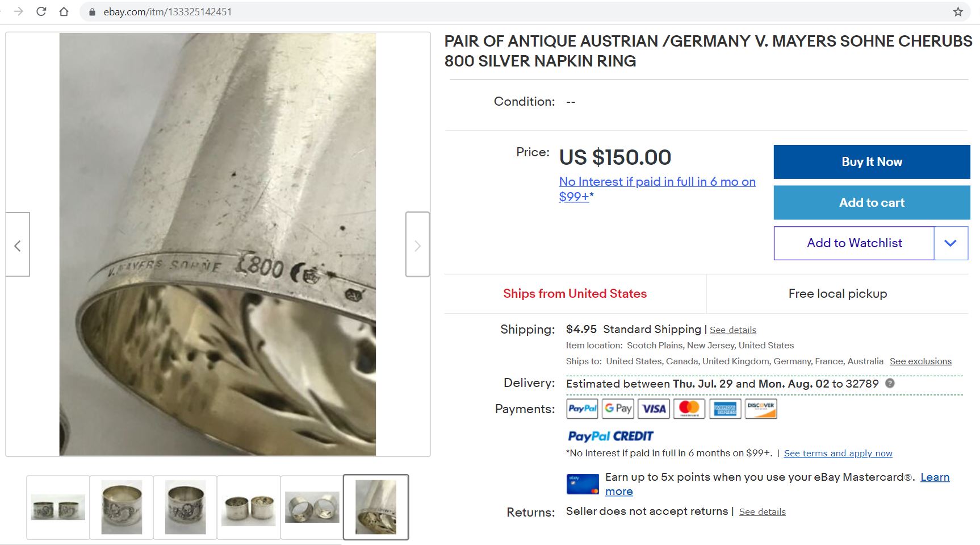Bookmark this page with the star
This screenshot has width=980, height=545.
958,11
